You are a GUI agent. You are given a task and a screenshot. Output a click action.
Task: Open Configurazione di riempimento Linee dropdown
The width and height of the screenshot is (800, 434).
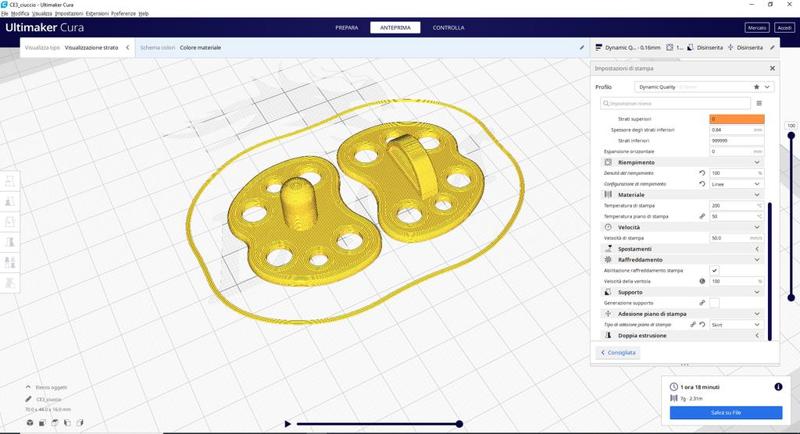(x=737, y=184)
